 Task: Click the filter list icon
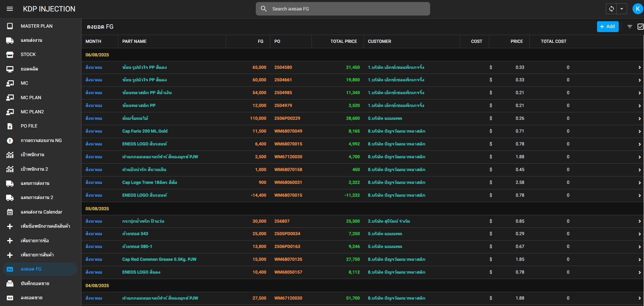(630, 27)
